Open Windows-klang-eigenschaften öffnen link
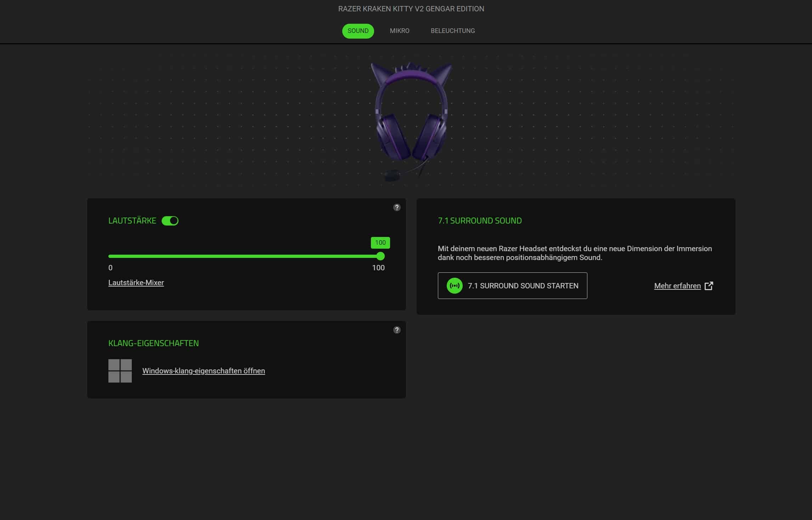 coord(203,371)
